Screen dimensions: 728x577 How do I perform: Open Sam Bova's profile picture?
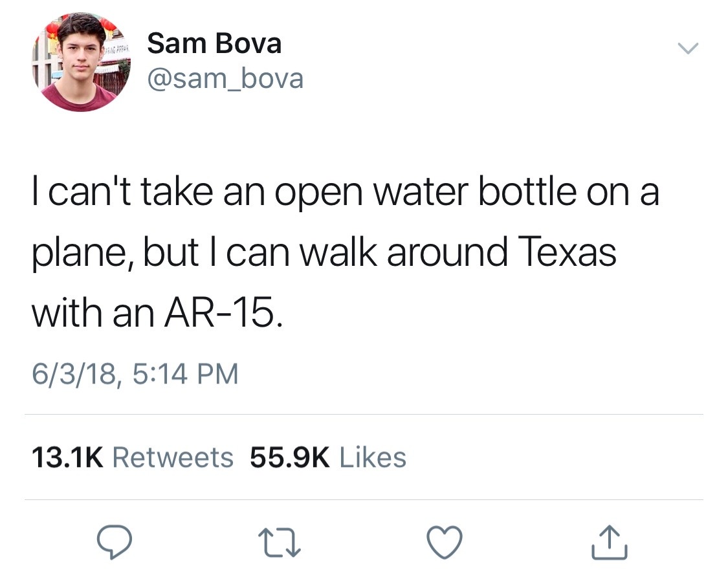pyautogui.click(x=82, y=62)
